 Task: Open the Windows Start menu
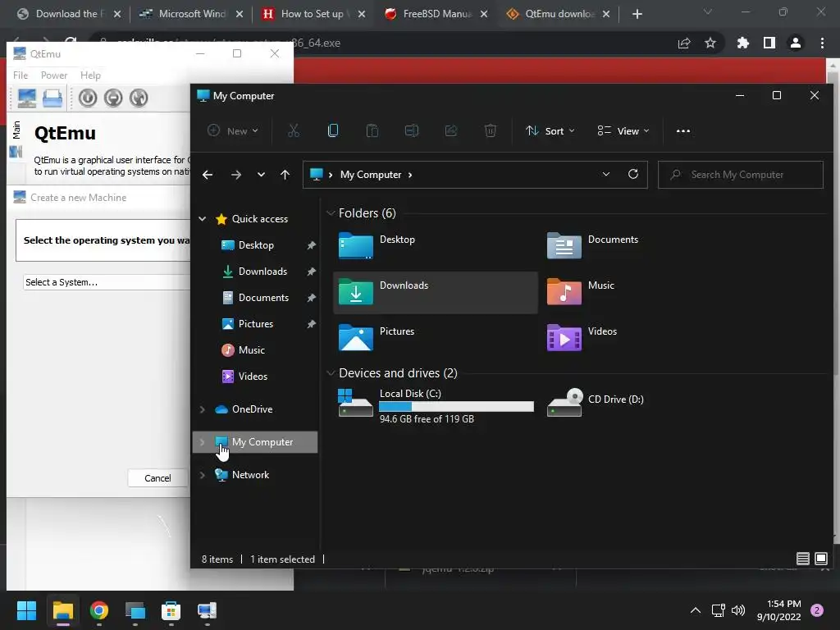tap(27, 610)
